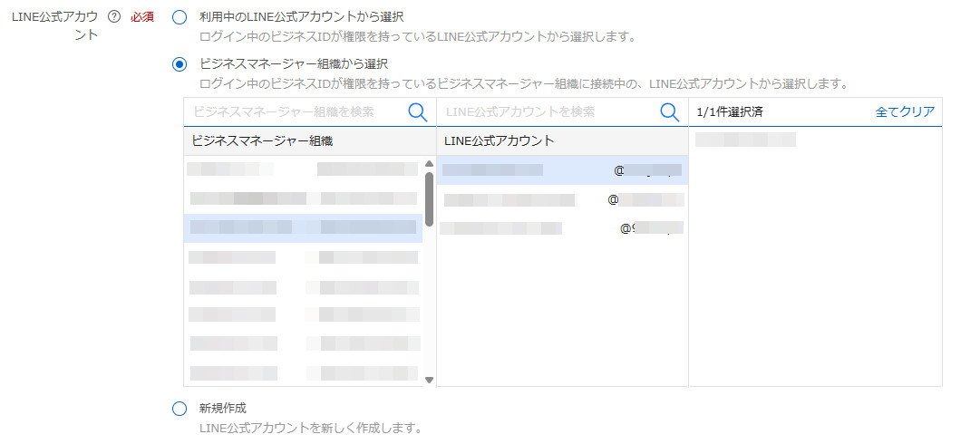This screenshot has height=444, width=980.
Task: Select 利用中のLINE公式アカウントから選択 radio button
Action: (x=180, y=17)
